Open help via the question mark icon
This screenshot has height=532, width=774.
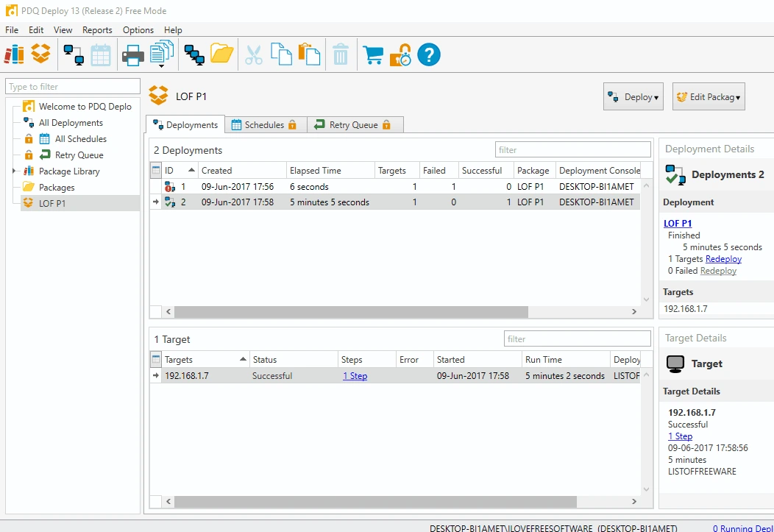coord(428,54)
